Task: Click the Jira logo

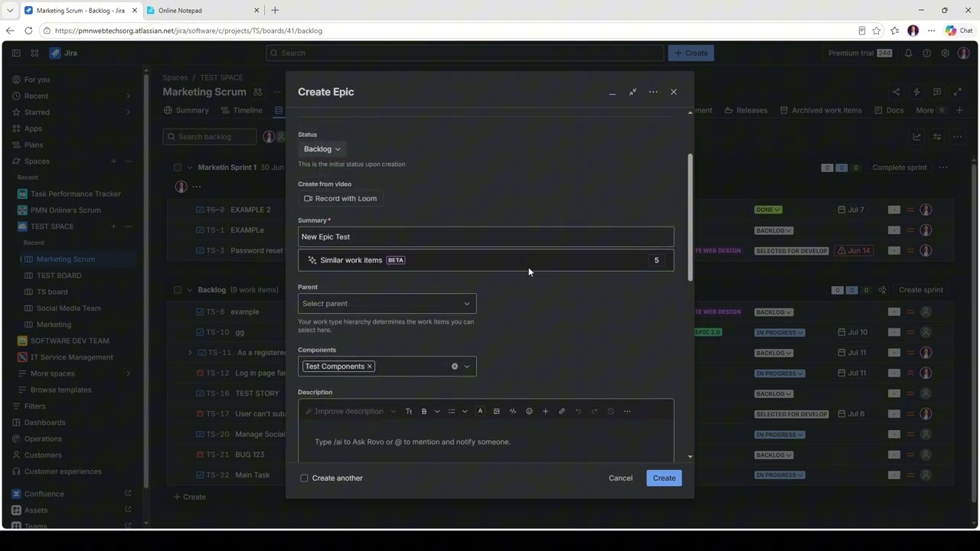Action: [64, 53]
